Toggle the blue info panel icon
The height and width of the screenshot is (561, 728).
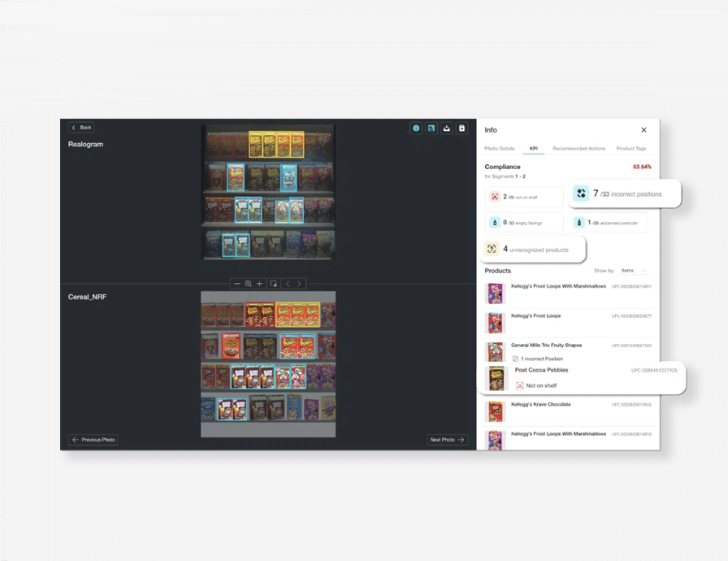pyautogui.click(x=416, y=128)
